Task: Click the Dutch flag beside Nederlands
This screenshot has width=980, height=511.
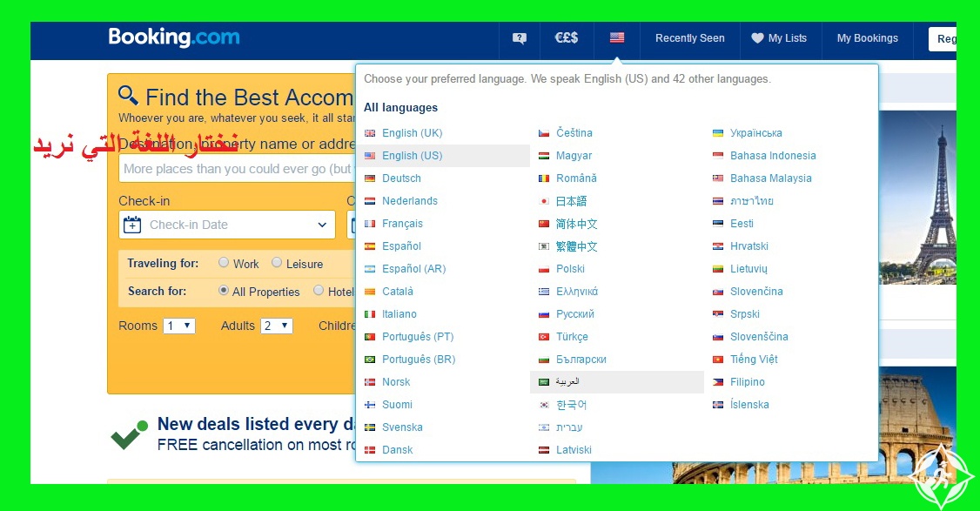Action: click(370, 201)
